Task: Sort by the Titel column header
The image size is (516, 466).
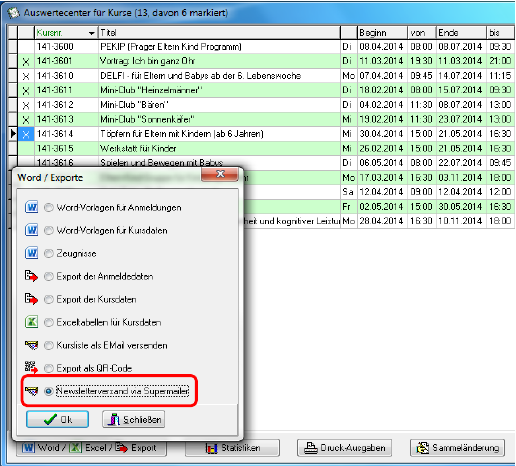Action: [219, 33]
